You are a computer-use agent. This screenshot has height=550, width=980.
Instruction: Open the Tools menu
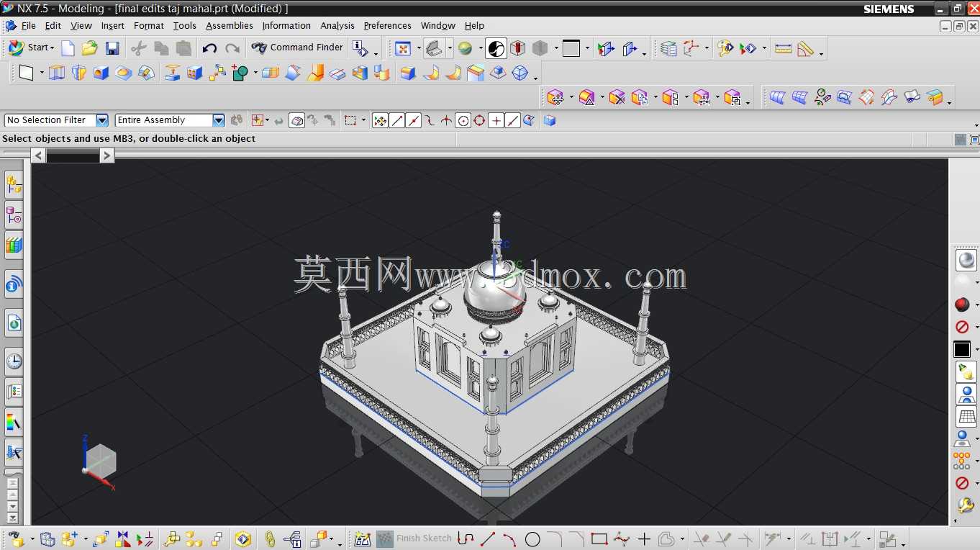tap(184, 25)
